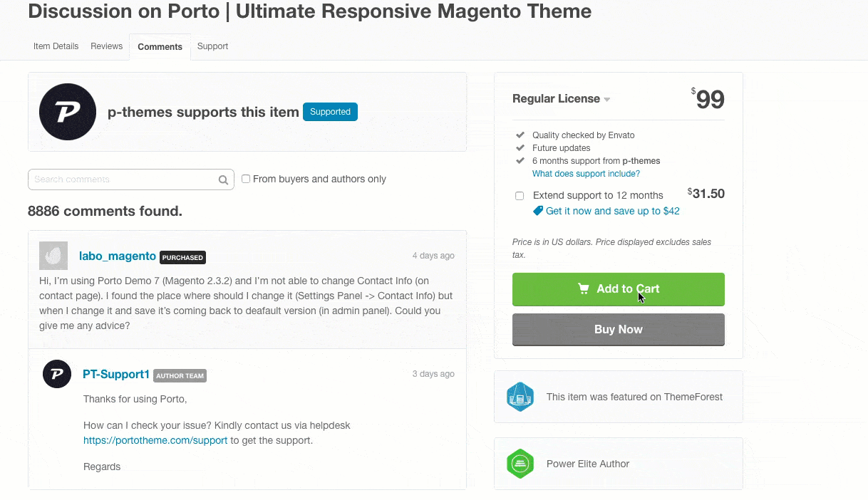This screenshot has width=868, height=500.
Task: Click the blue price tag icon
Action: click(x=538, y=211)
